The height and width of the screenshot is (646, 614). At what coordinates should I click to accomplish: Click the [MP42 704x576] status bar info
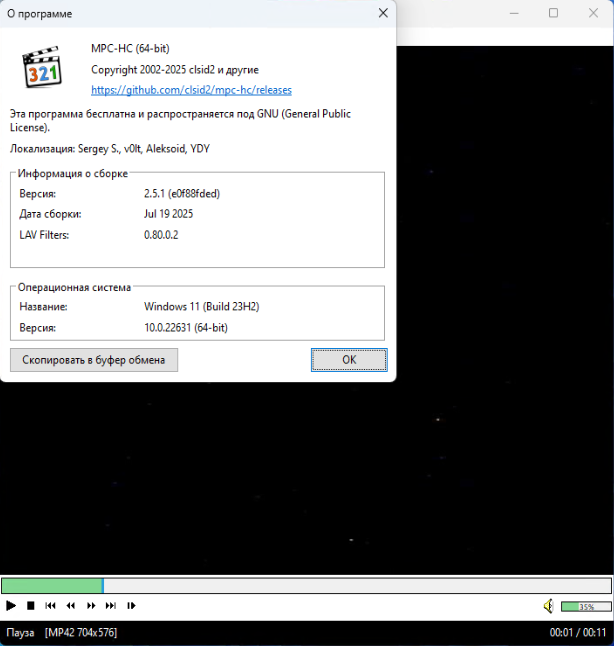[x=81, y=632]
